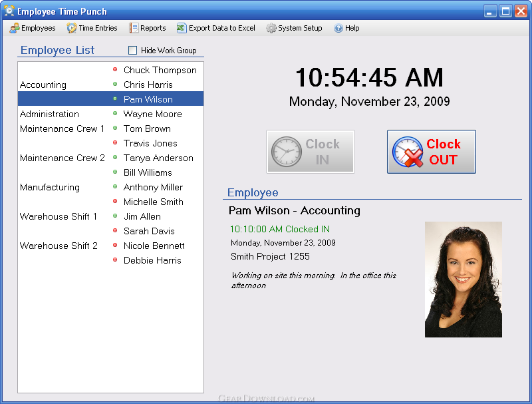Click the Excel export icon
This screenshot has height=404, width=532.
click(182, 28)
